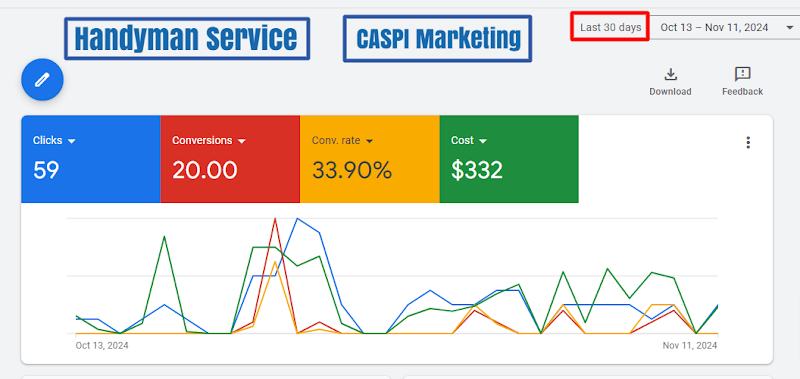Expand the Conversions metric dropdown

242,141
